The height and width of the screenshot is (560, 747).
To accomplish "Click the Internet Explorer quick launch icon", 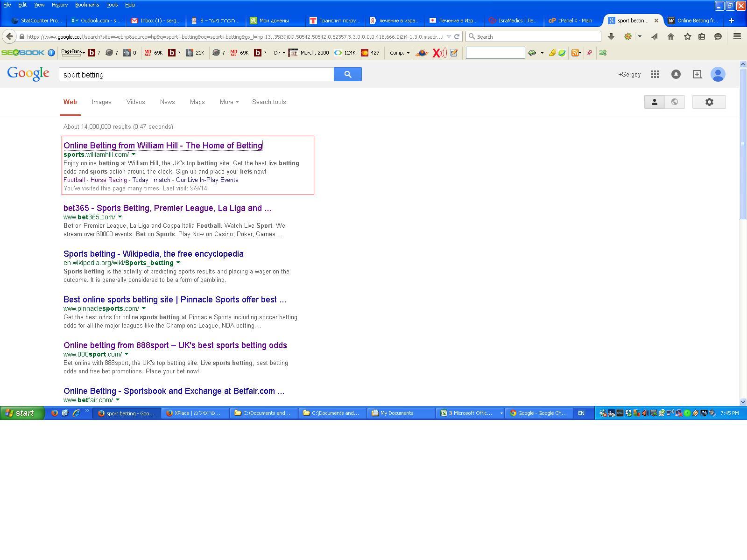I will click(76, 413).
